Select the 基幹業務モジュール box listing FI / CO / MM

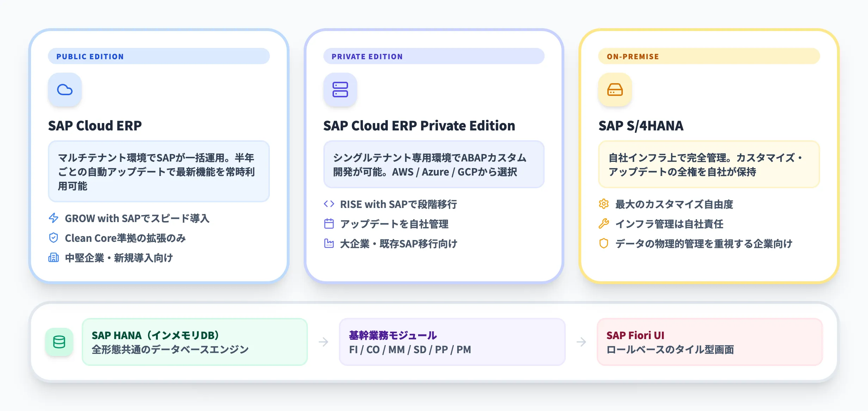pyautogui.click(x=452, y=342)
